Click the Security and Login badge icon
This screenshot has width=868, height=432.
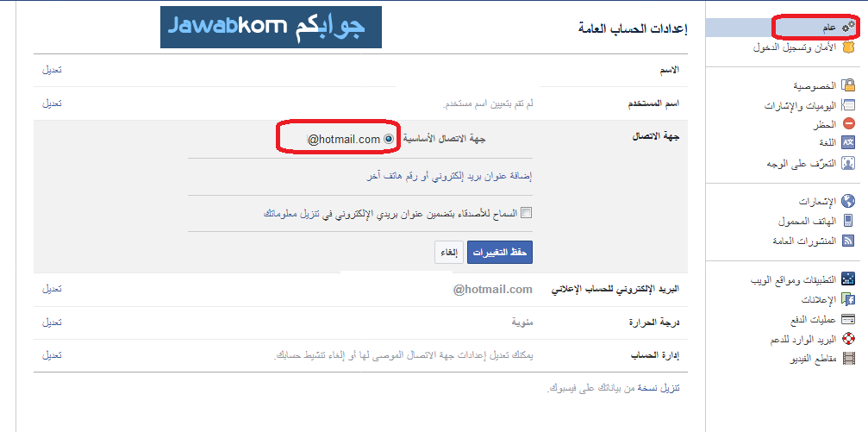point(848,47)
